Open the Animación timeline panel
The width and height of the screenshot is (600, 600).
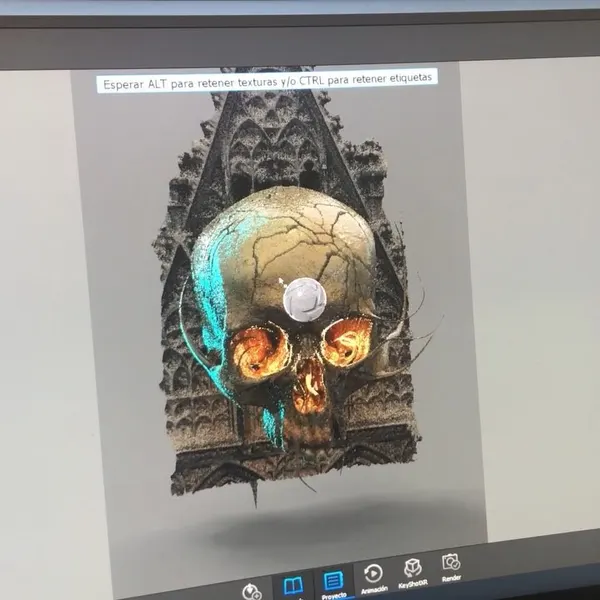tap(373, 579)
